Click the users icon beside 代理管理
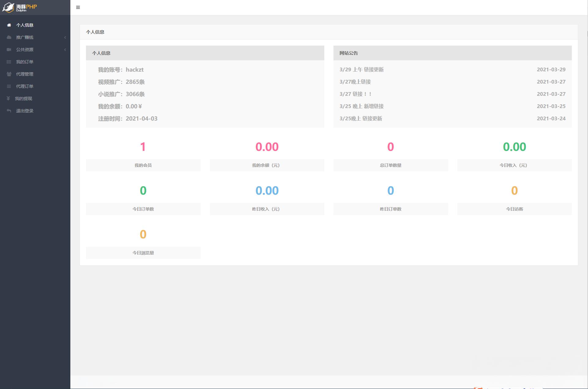This screenshot has height=389, width=588. (x=9, y=74)
